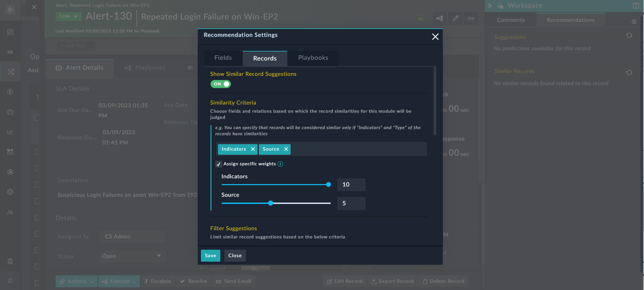
Task: Click the executed playbooks log icon
Action: pos(439,18)
